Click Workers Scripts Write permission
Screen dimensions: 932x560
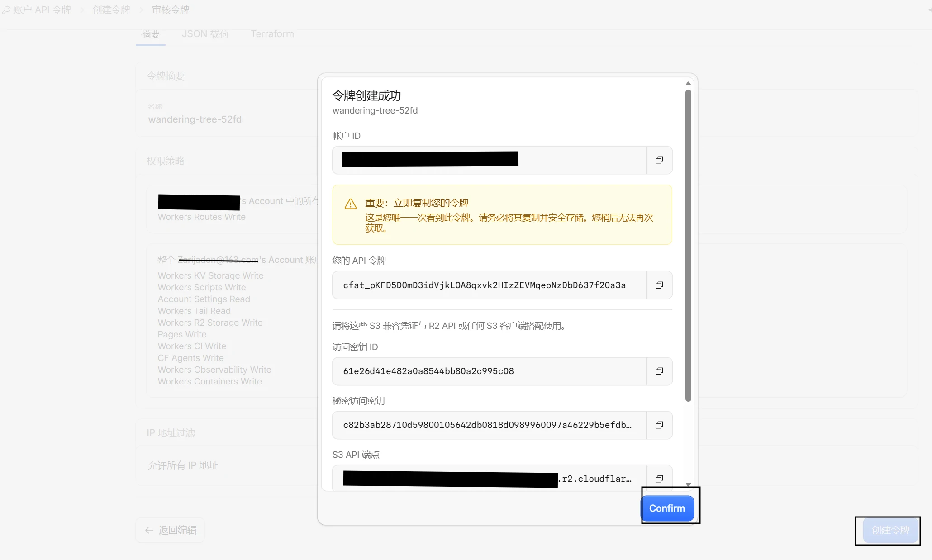(202, 287)
